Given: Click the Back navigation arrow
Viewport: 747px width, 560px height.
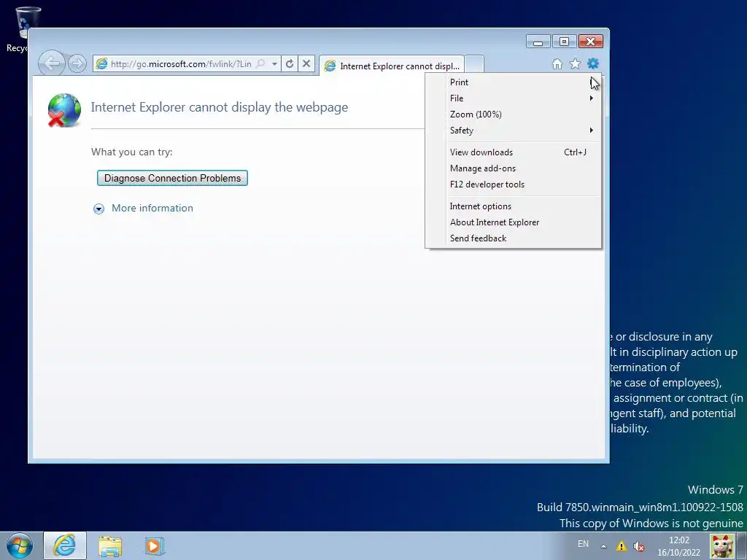Looking at the screenshot, I should [52, 63].
